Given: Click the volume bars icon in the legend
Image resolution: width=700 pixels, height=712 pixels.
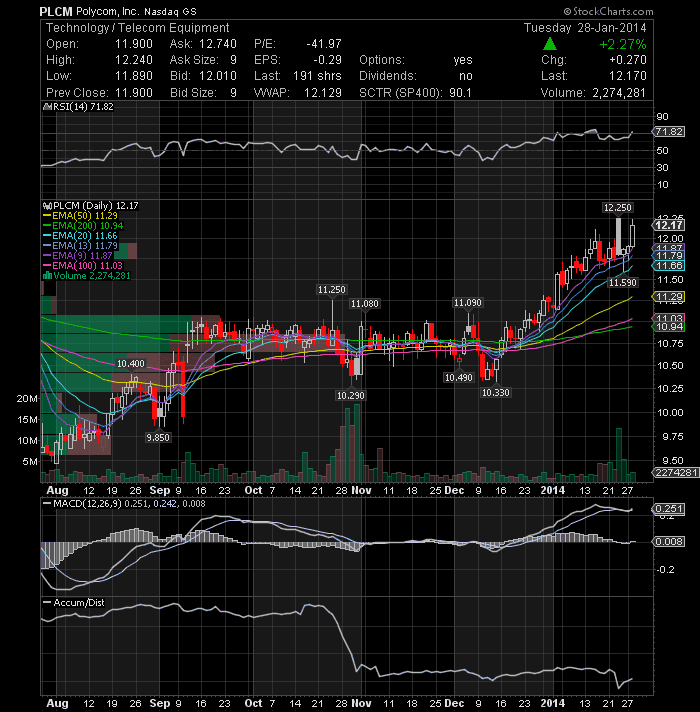Looking at the screenshot, I should [x=47, y=276].
